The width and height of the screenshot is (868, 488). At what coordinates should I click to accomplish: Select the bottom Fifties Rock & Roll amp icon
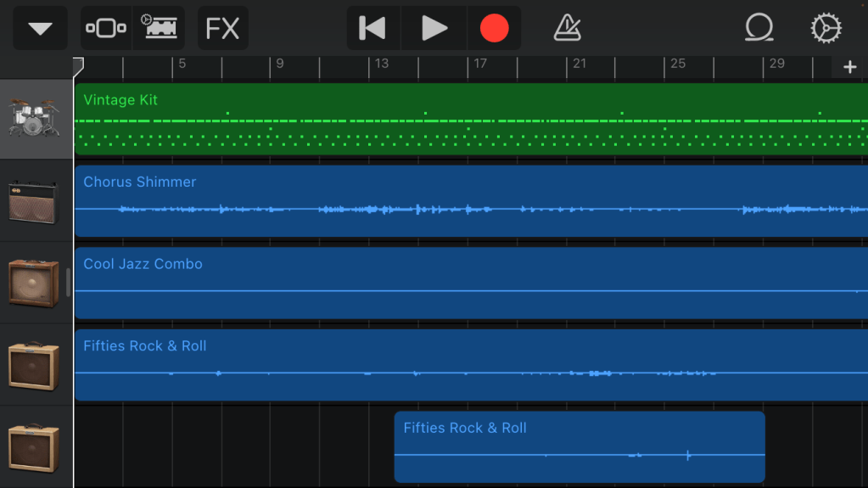coord(34,447)
